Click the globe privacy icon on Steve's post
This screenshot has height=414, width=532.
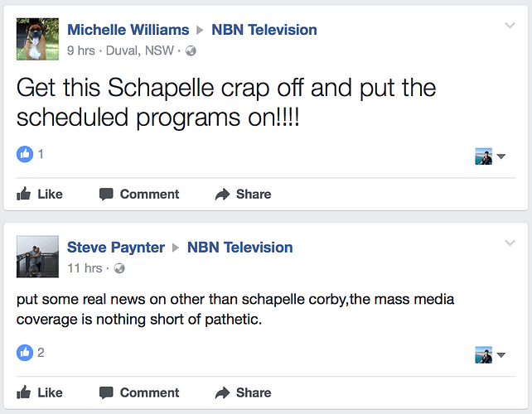coord(119,268)
